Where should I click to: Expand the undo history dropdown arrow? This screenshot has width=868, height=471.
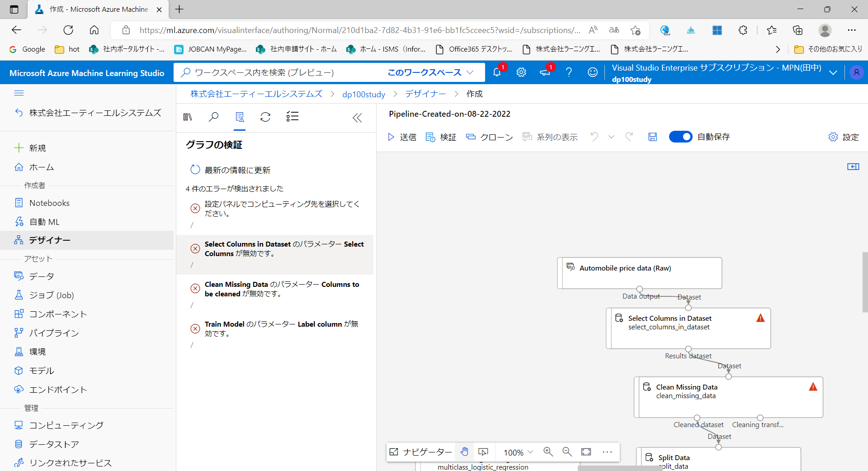611,137
